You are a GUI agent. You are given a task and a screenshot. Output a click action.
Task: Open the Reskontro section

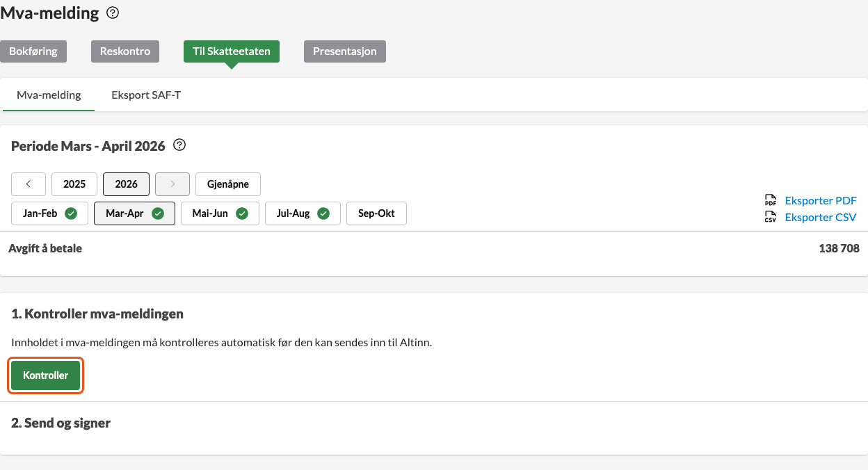point(125,51)
